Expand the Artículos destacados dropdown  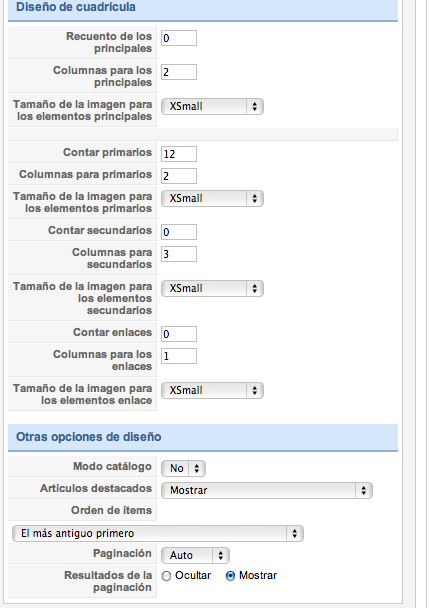tap(267, 491)
